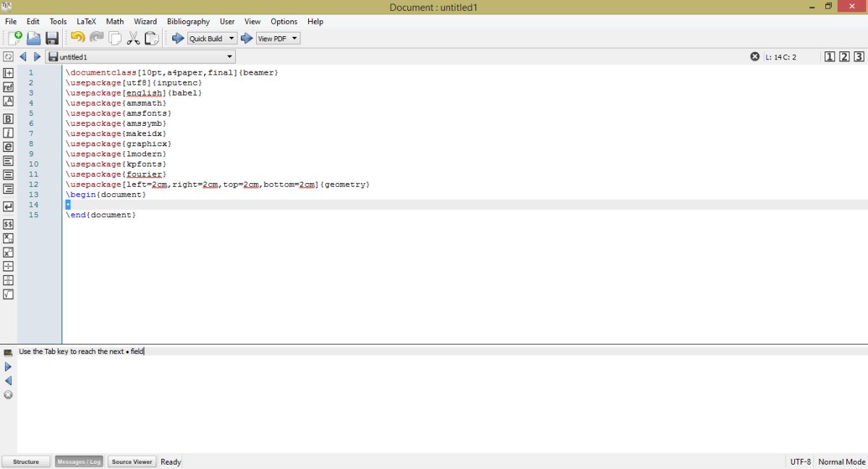Image resolution: width=868 pixels, height=469 pixels.
Task: Run View PDF with its blue arrow
Action: (x=247, y=38)
